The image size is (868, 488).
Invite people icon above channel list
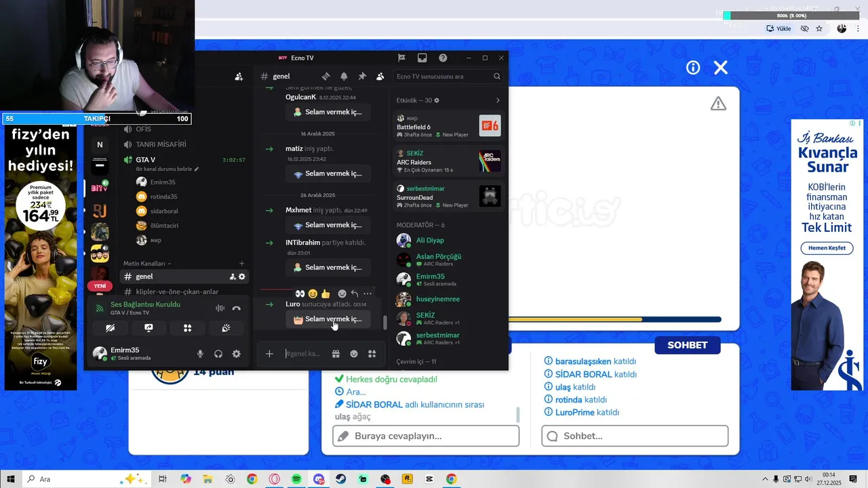coord(239,77)
